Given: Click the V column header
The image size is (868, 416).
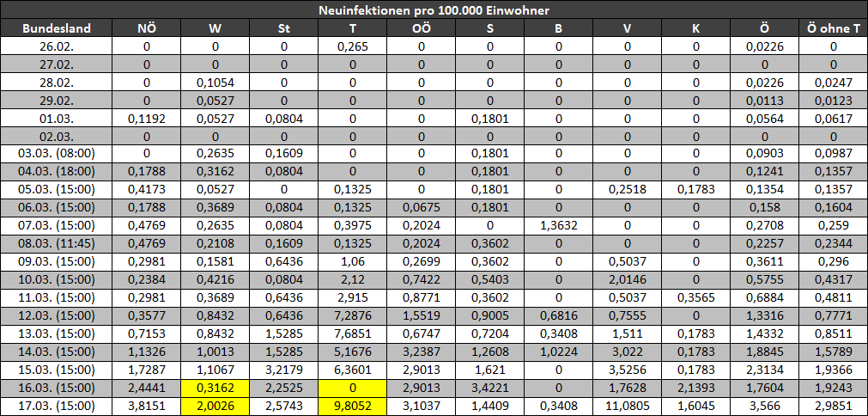Looking at the screenshot, I should point(628,28).
